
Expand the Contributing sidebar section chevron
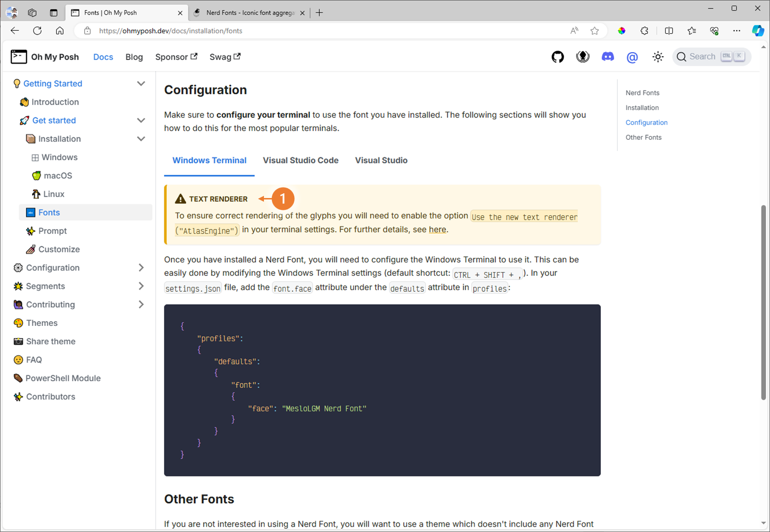[x=141, y=305]
